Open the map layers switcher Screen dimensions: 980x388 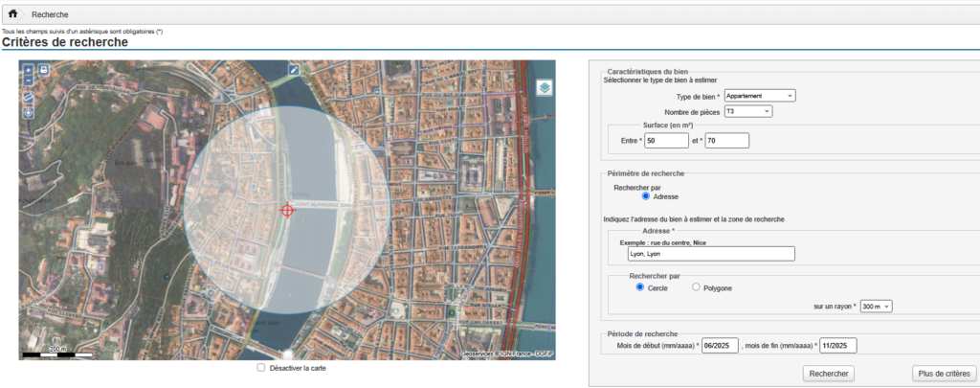click(544, 87)
